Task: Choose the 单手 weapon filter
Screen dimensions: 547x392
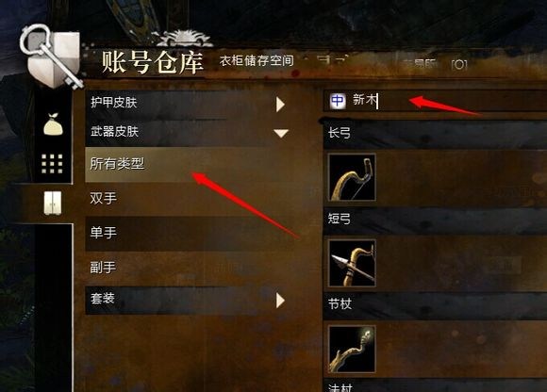Action: click(x=191, y=234)
